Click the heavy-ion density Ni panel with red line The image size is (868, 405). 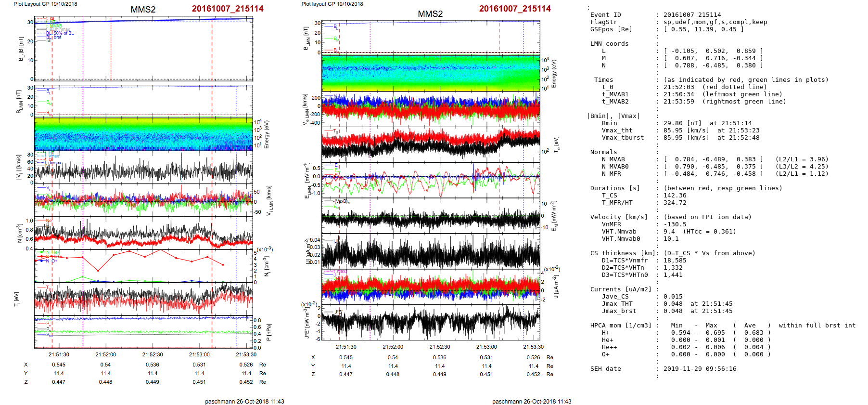point(143,266)
